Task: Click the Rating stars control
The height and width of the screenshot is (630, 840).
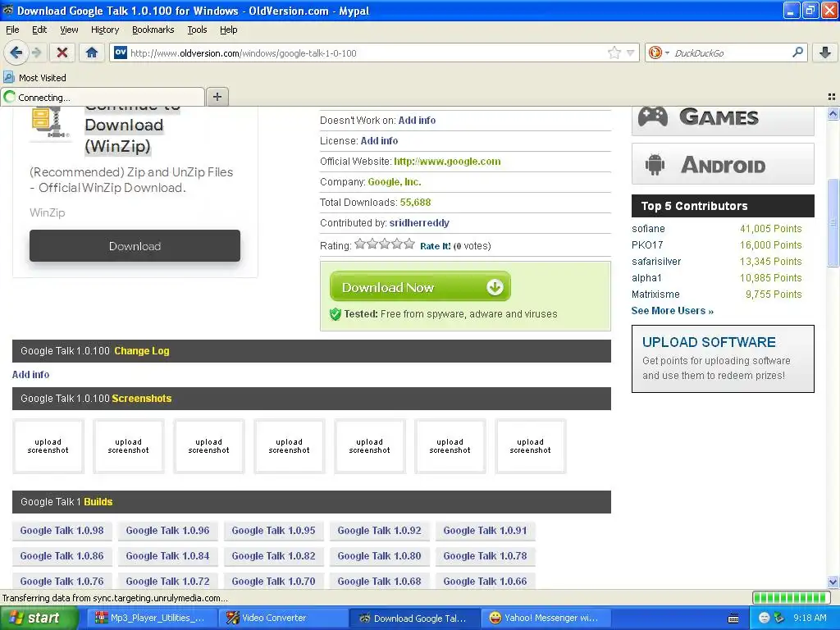Action: click(x=385, y=244)
